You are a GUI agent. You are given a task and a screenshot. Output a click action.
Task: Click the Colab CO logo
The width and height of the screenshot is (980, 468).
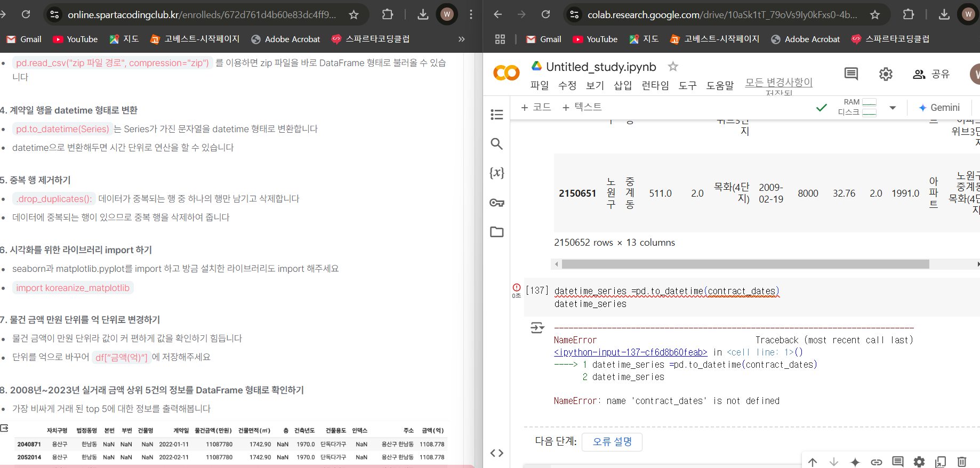[506, 73]
